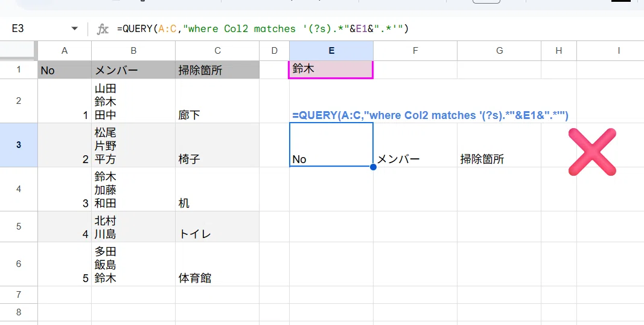Select column F header
This screenshot has height=325, width=644.
(415, 51)
